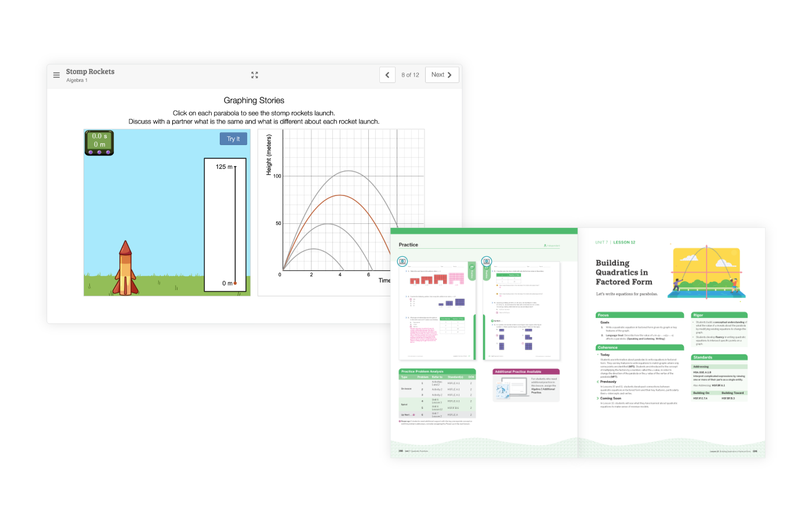Click the device icon above the left practice worksheet
Screen dimensions: 812x522
403,262
